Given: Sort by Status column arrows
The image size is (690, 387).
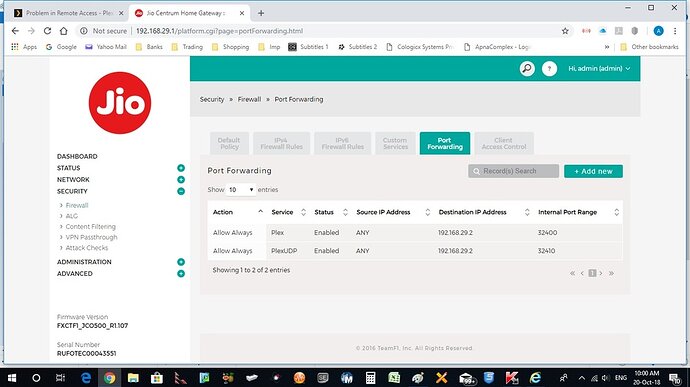Looking at the screenshot, I should click(345, 212).
